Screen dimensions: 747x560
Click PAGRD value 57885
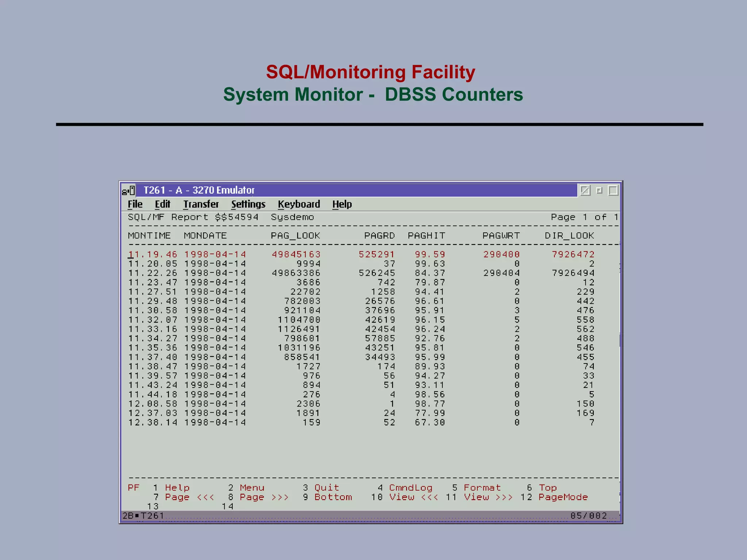pos(380,338)
